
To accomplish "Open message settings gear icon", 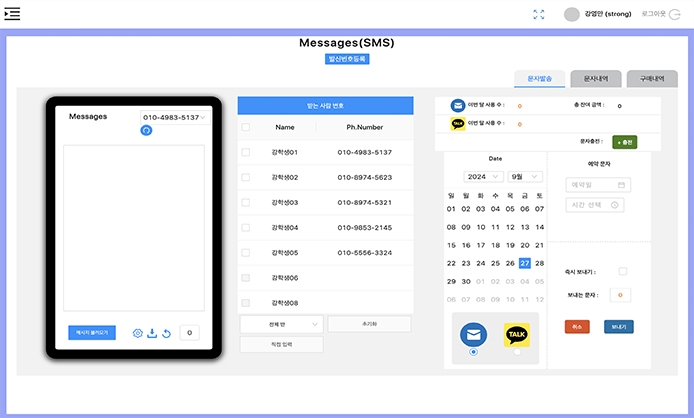I will click(x=138, y=333).
